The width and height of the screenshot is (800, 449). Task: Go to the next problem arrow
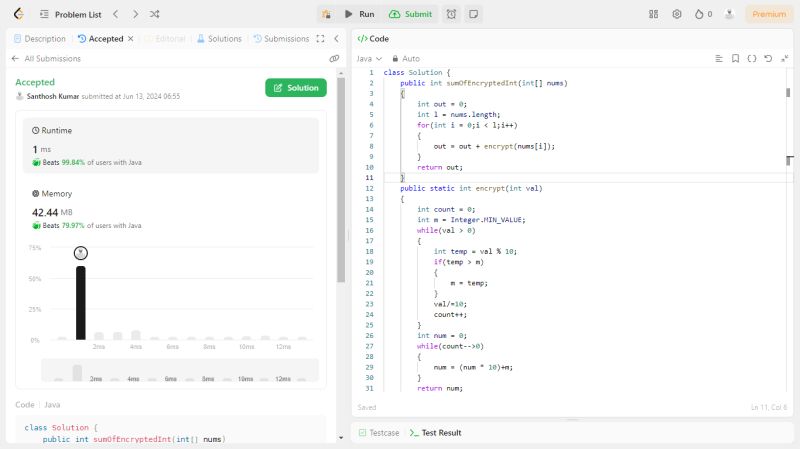tap(134, 14)
